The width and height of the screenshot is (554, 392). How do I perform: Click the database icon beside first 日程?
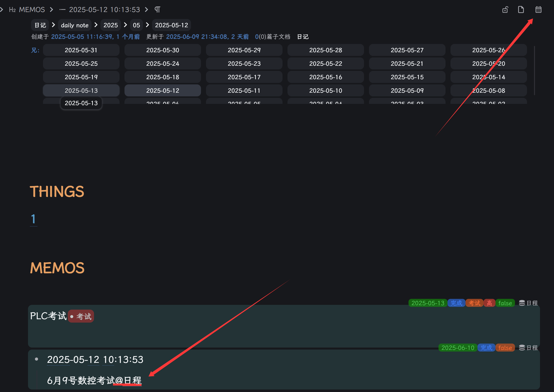tap(522, 303)
